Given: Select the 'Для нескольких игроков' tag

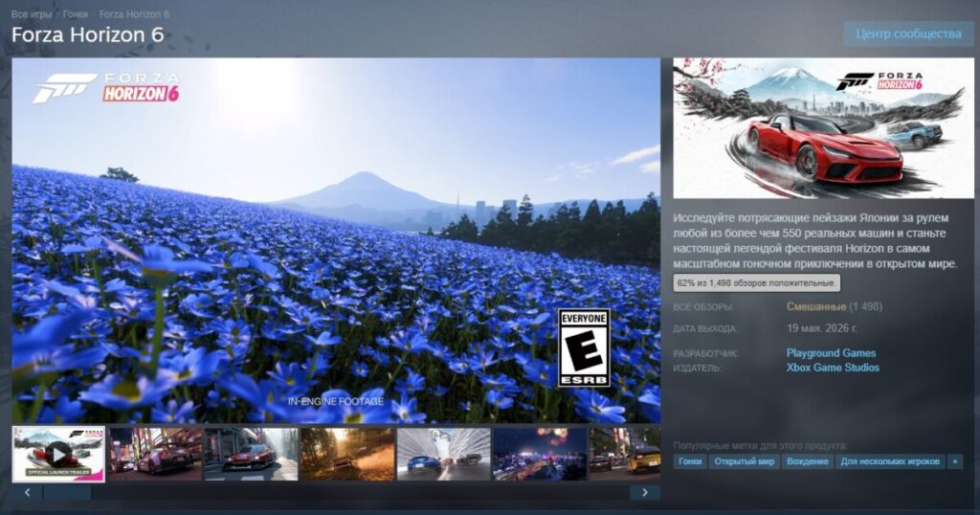Looking at the screenshot, I should pos(890,462).
